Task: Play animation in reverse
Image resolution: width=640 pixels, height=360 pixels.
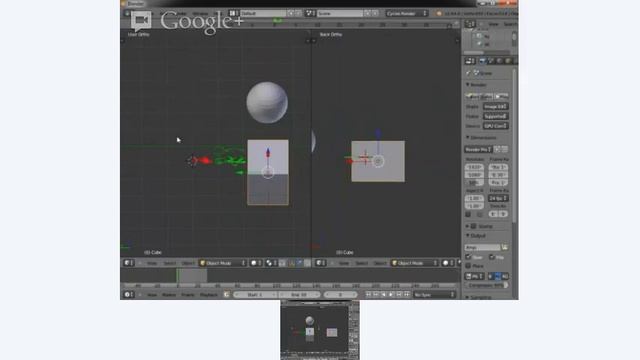Action: click(384, 294)
